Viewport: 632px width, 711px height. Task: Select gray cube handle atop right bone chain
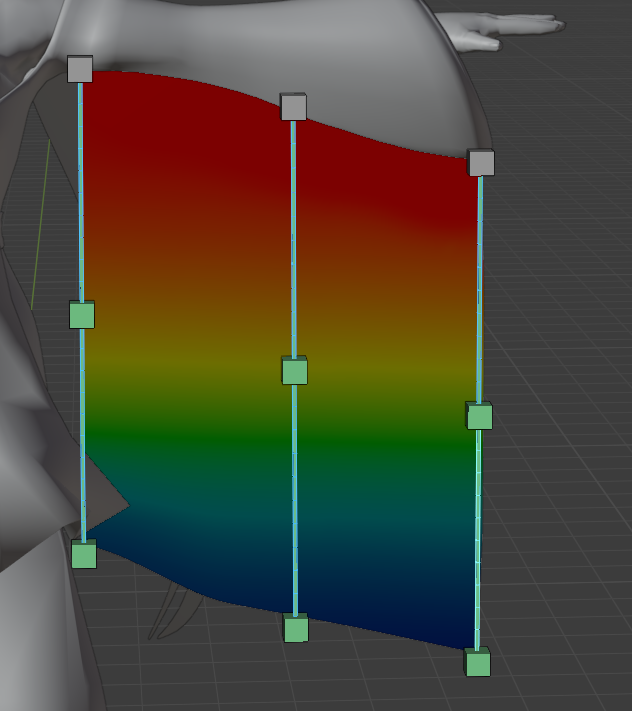click(x=481, y=162)
